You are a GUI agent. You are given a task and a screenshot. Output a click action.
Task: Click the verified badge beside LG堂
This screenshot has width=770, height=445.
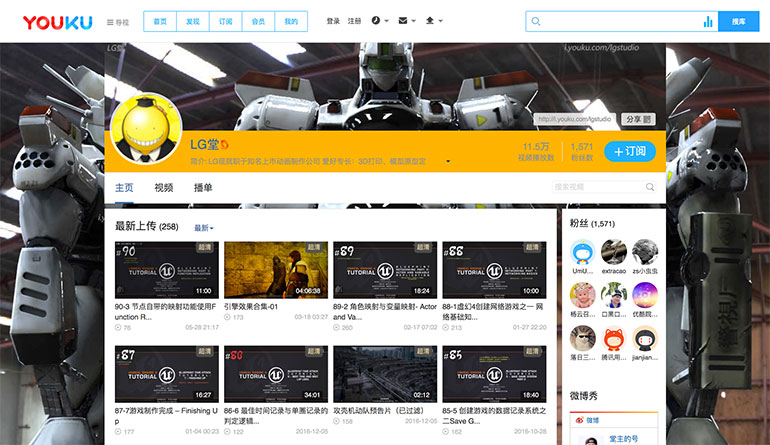(x=224, y=144)
